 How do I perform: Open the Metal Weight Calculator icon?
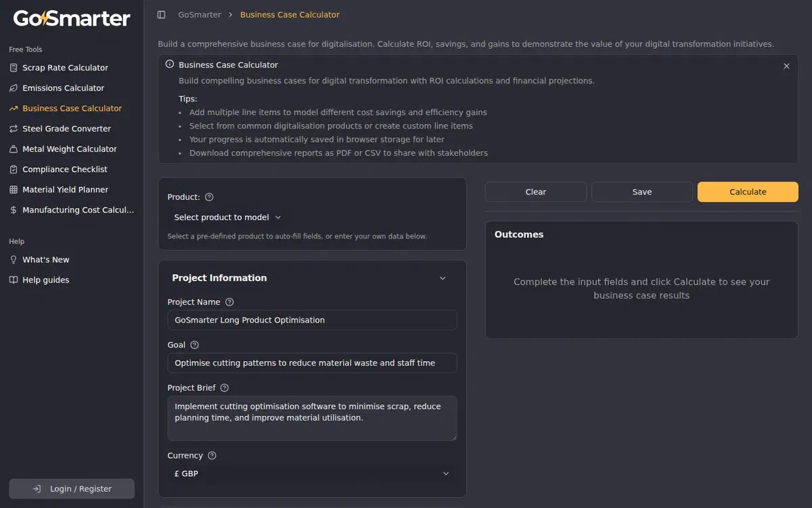(12, 149)
